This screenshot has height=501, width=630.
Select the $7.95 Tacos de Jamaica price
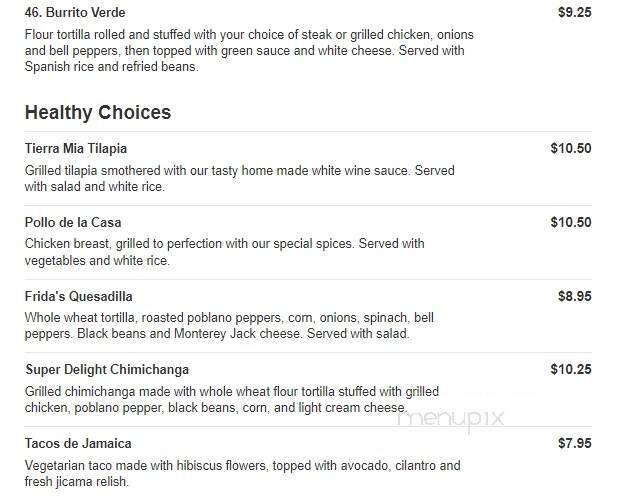point(574,443)
